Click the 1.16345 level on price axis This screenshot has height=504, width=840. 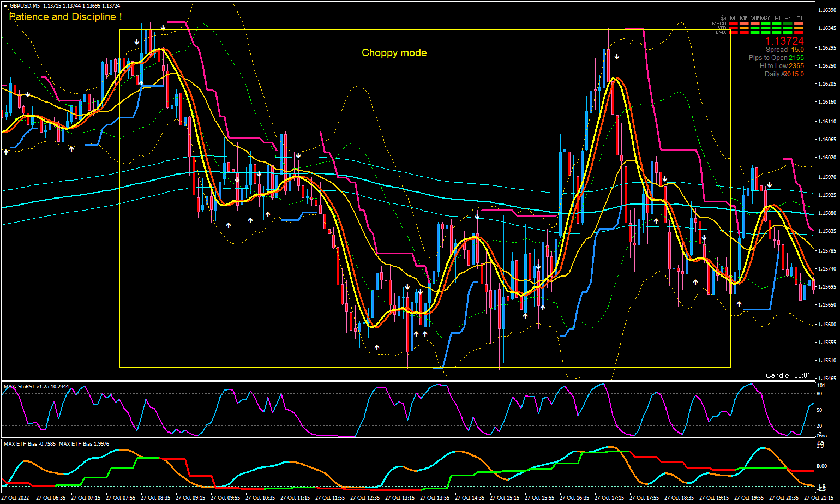[827, 28]
